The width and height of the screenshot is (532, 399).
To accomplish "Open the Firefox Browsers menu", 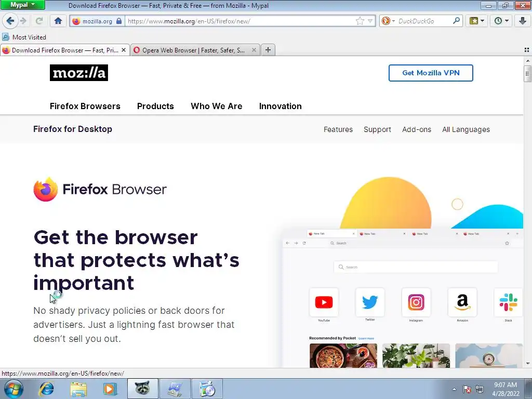I will (85, 106).
